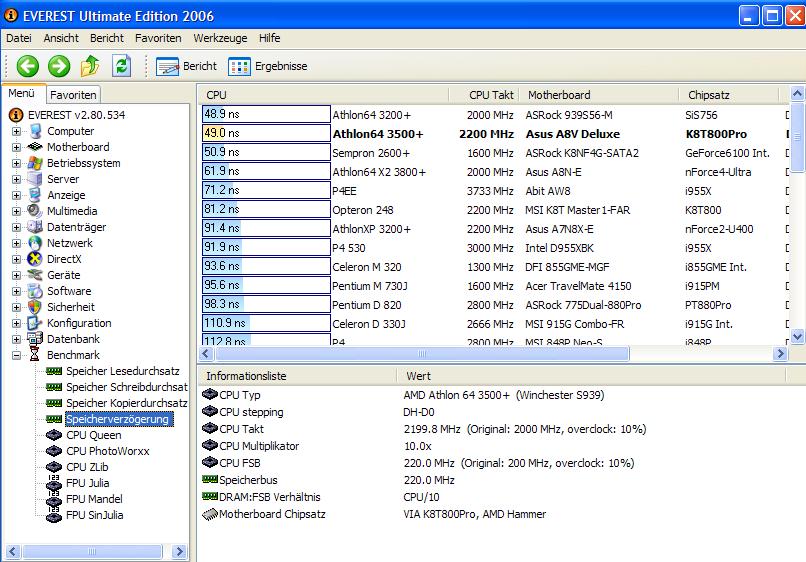Expand the DirectX tree node
The height and width of the screenshot is (562, 806).
pyautogui.click(x=16, y=259)
